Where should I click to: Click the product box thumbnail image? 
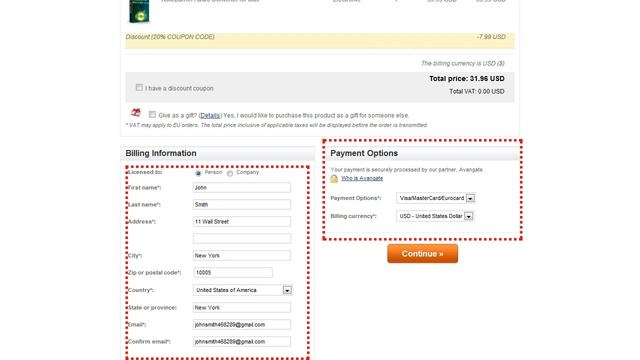[x=139, y=11]
